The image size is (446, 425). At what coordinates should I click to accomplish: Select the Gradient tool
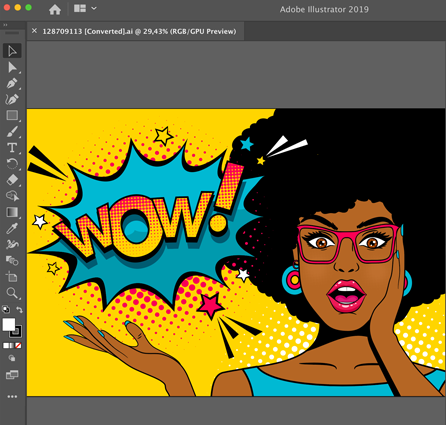coord(12,212)
